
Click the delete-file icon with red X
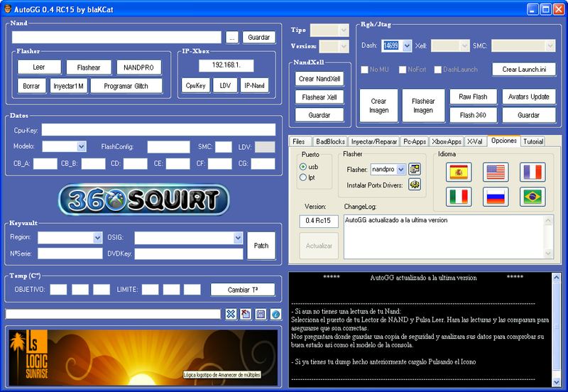tap(246, 314)
